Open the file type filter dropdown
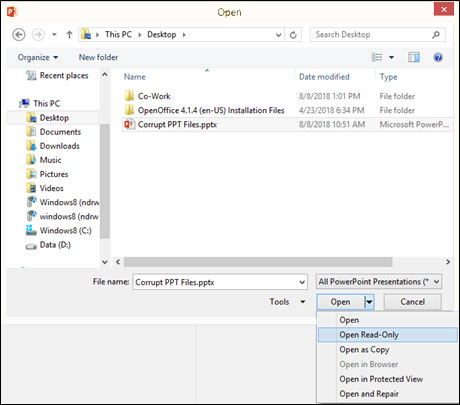This screenshot has width=460, height=405. (x=379, y=282)
